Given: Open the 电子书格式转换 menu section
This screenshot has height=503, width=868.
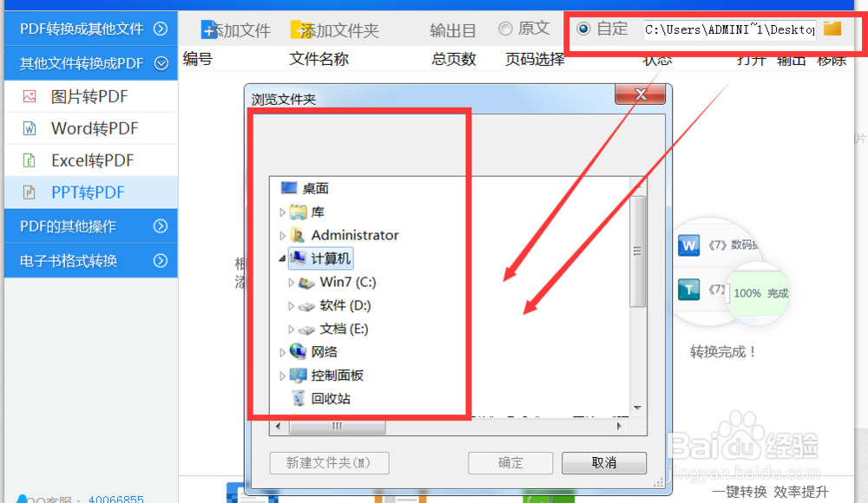Looking at the screenshot, I should coord(91,261).
